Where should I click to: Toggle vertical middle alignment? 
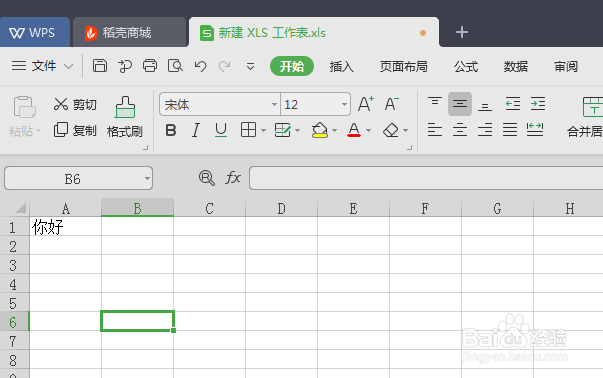click(x=460, y=104)
